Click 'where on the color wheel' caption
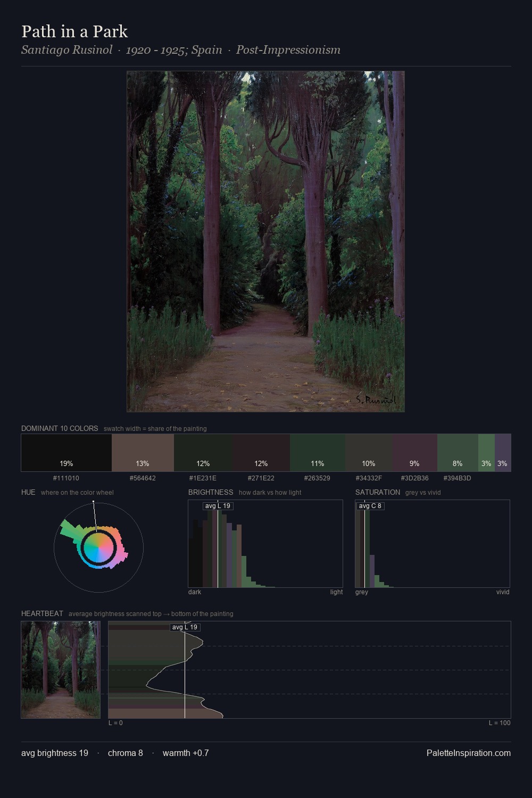532x798 pixels. click(x=77, y=493)
